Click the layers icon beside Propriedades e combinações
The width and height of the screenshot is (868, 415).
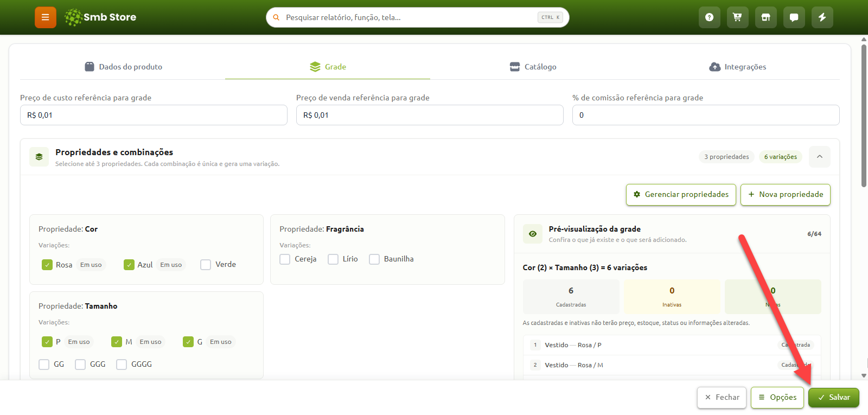click(x=39, y=157)
